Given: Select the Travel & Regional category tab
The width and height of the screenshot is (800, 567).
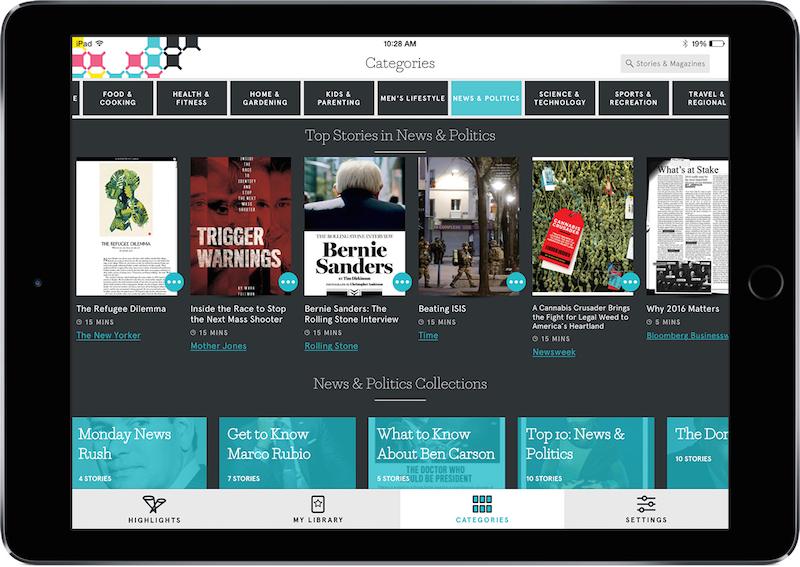Looking at the screenshot, I should [701, 98].
